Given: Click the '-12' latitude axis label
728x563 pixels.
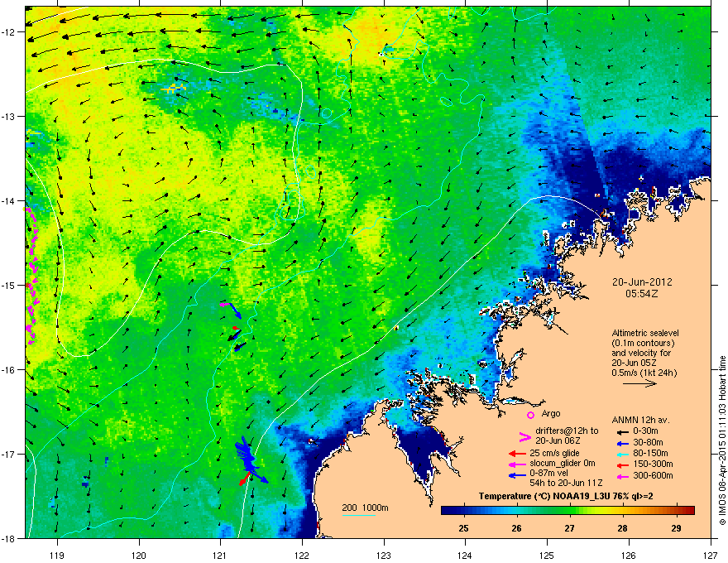Looking at the screenshot, I should (9, 32).
